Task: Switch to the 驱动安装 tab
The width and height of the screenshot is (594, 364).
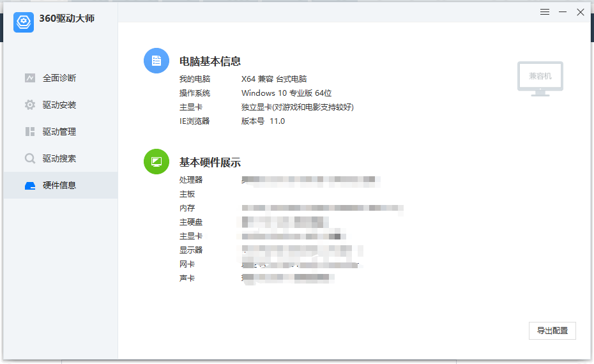Action: (x=61, y=105)
